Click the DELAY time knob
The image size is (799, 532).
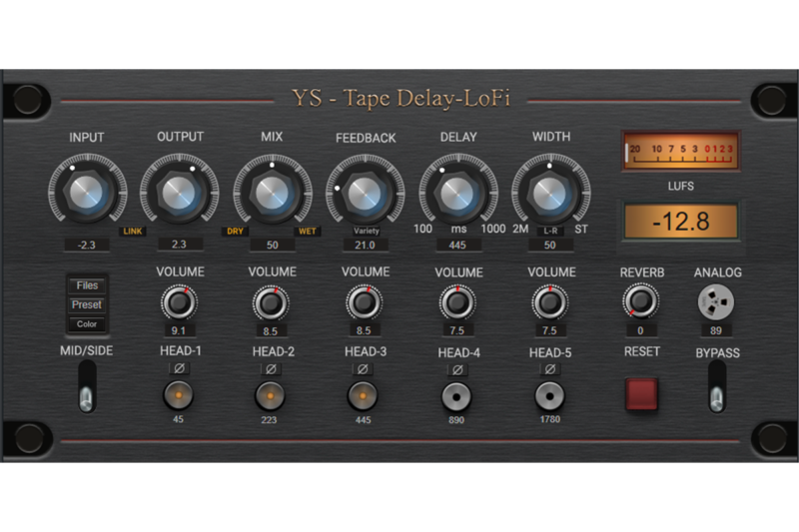click(457, 189)
